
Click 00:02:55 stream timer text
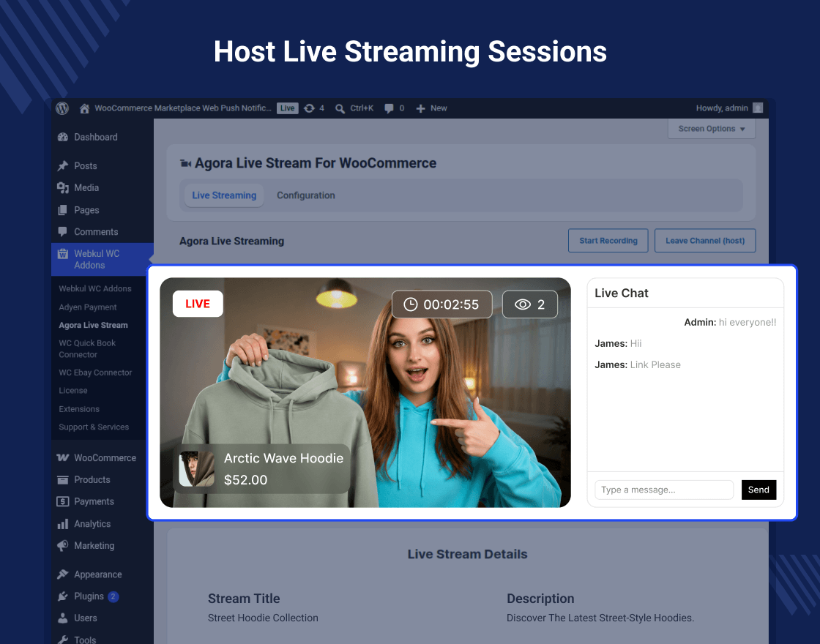click(x=451, y=304)
